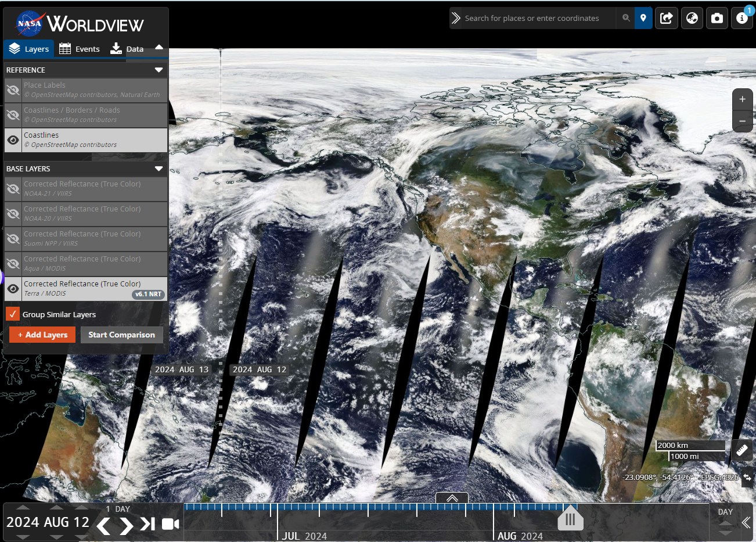The image size is (756, 542).
Task: Decrease the timeline DAY zoom level
Action: click(725, 533)
